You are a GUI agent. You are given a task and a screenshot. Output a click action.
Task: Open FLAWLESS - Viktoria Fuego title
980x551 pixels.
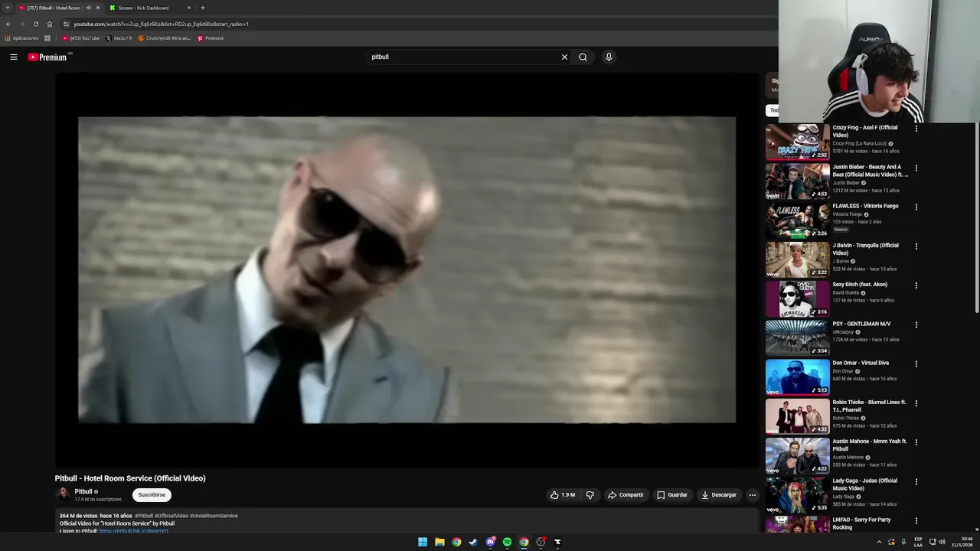(866, 206)
